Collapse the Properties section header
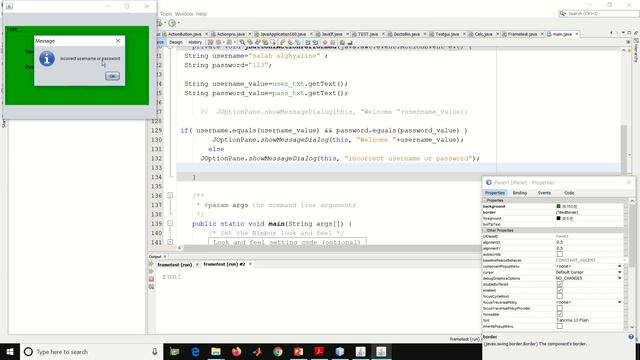This screenshot has width=640, height=360. pos(484,200)
